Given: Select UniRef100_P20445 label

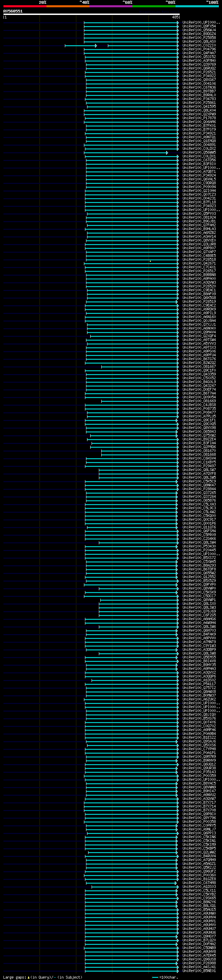Looking at the screenshot, I should (199, 550).
